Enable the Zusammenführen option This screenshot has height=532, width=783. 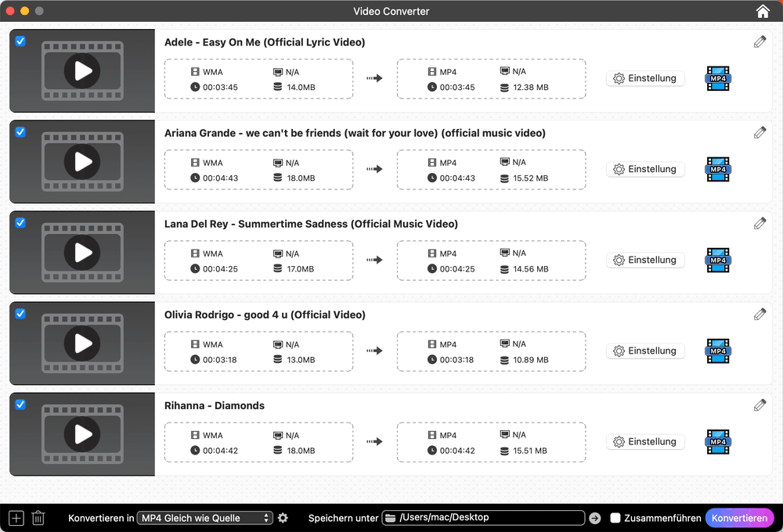[x=615, y=517]
